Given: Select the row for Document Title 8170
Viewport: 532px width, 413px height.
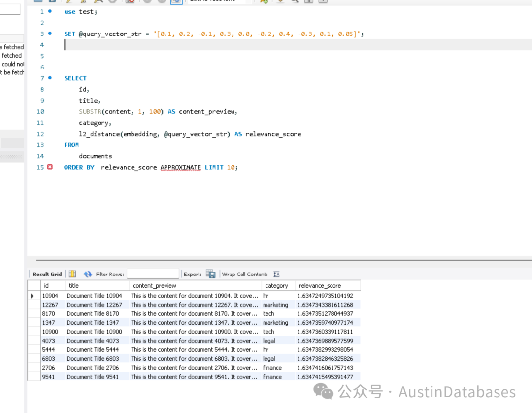Looking at the screenshot, I should (x=194, y=314).
